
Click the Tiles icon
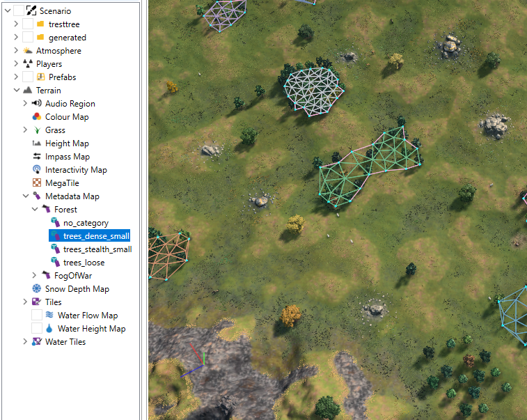37,302
